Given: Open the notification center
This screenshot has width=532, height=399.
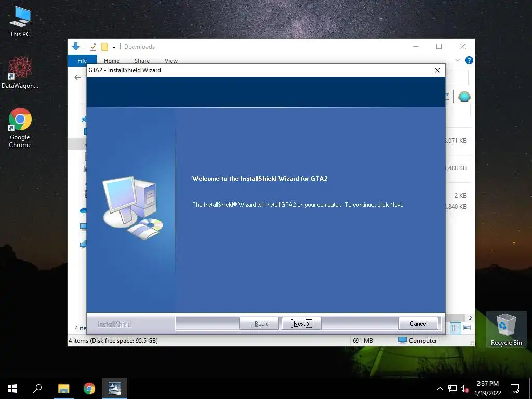Looking at the screenshot, I should (x=515, y=389).
